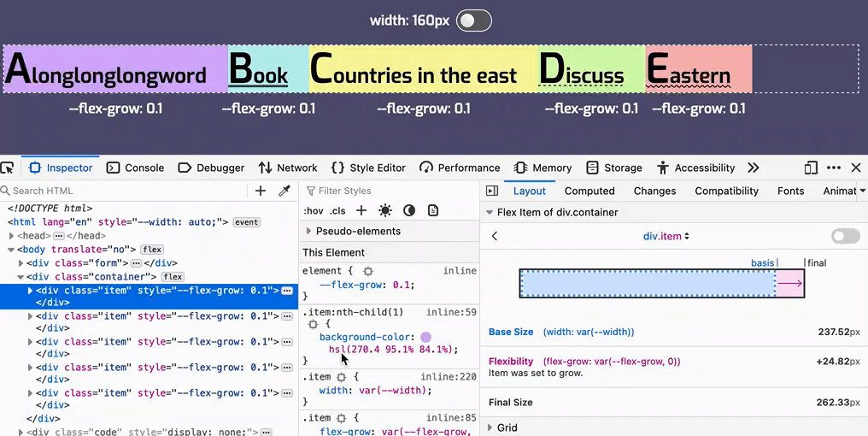
Task: Toggle print media simulation icon
Action: point(433,210)
